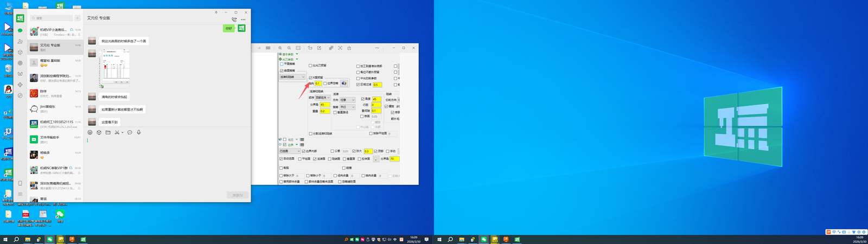
Task: Open the shared screenshot thumbnail in chat
Action: tap(114, 68)
